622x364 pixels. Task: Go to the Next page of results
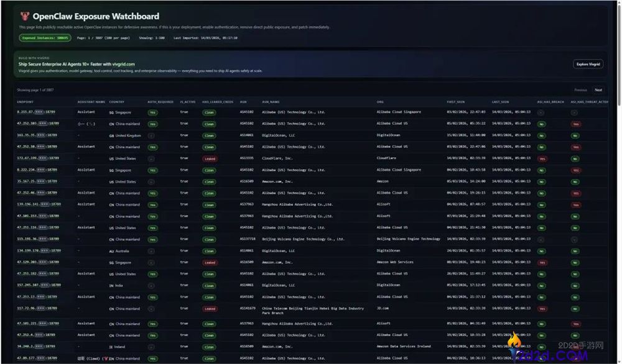[598, 90]
